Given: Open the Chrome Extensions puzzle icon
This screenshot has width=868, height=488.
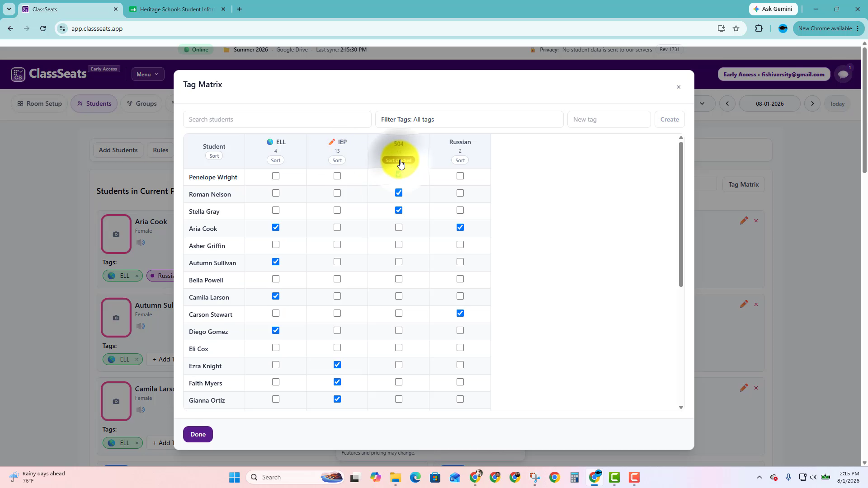Looking at the screenshot, I should point(759,28).
